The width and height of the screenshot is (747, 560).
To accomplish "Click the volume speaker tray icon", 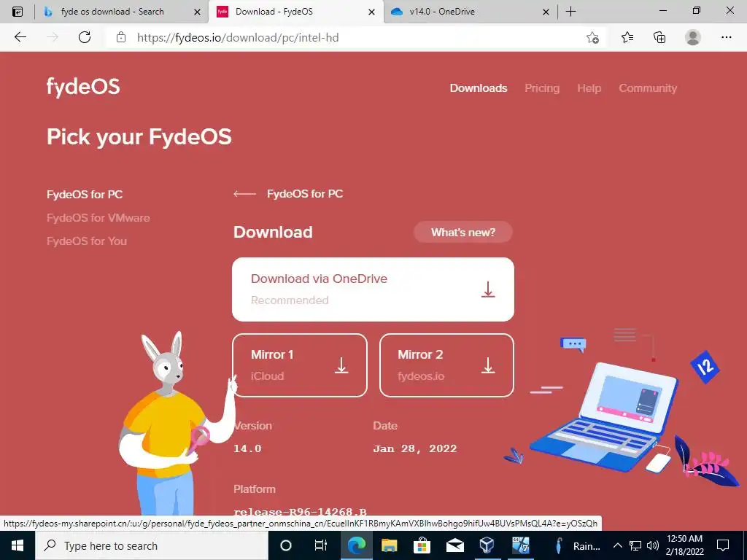I will 652,545.
